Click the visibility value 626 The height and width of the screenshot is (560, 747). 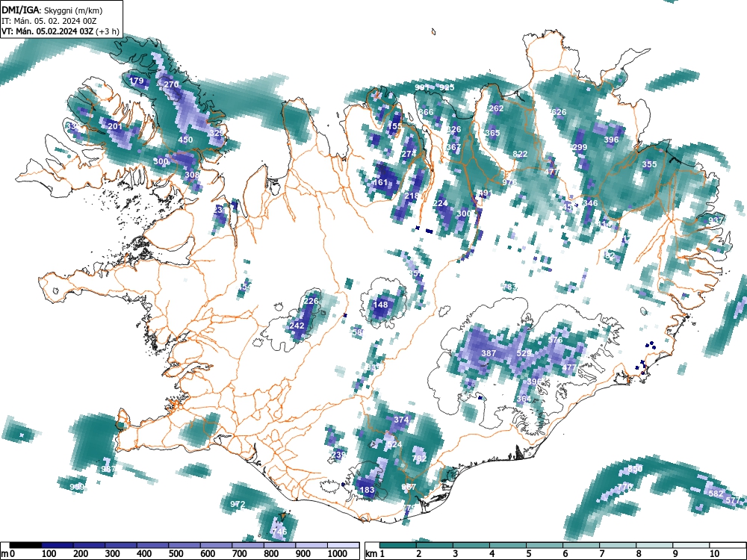click(559, 113)
